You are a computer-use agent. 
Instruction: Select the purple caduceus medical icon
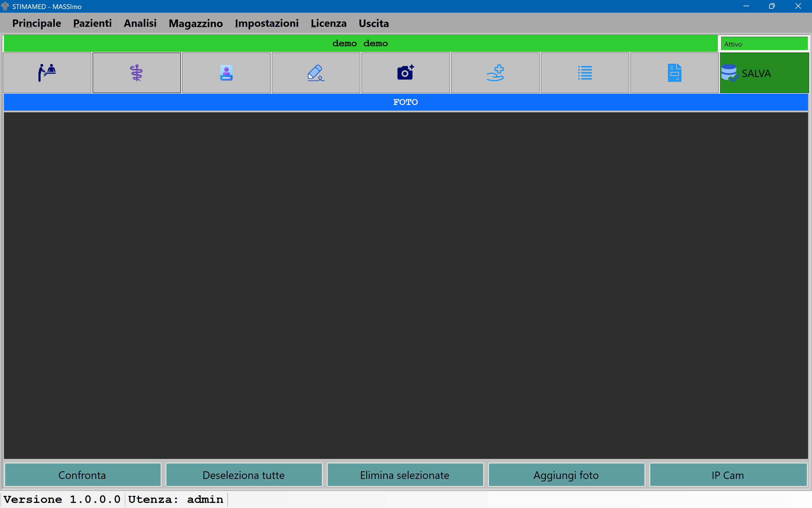[x=136, y=73]
